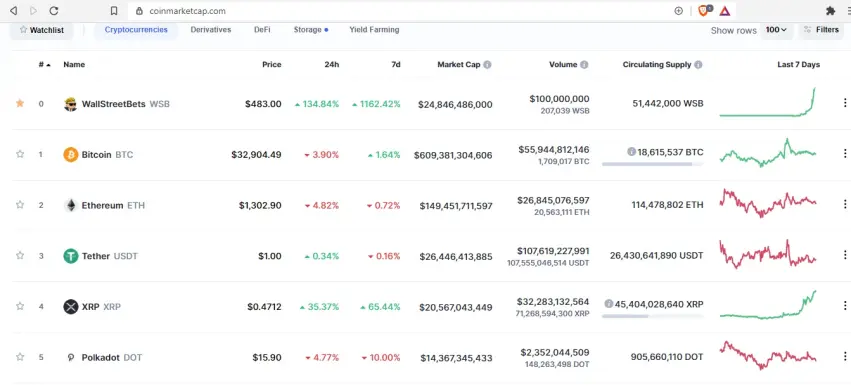Image resolution: width=851 pixels, height=386 pixels.
Task: Click the XRP circulating supply progress bar
Action: pos(652,316)
